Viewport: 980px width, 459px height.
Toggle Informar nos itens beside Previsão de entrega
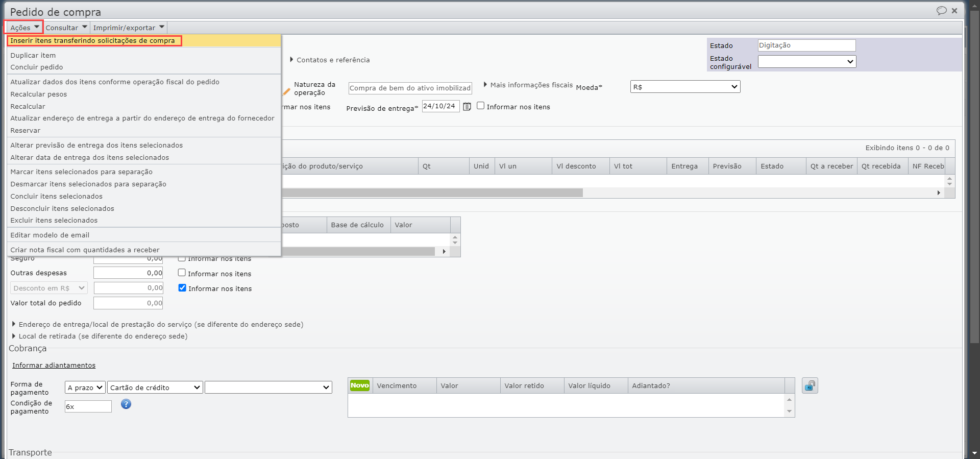coord(480,106)
